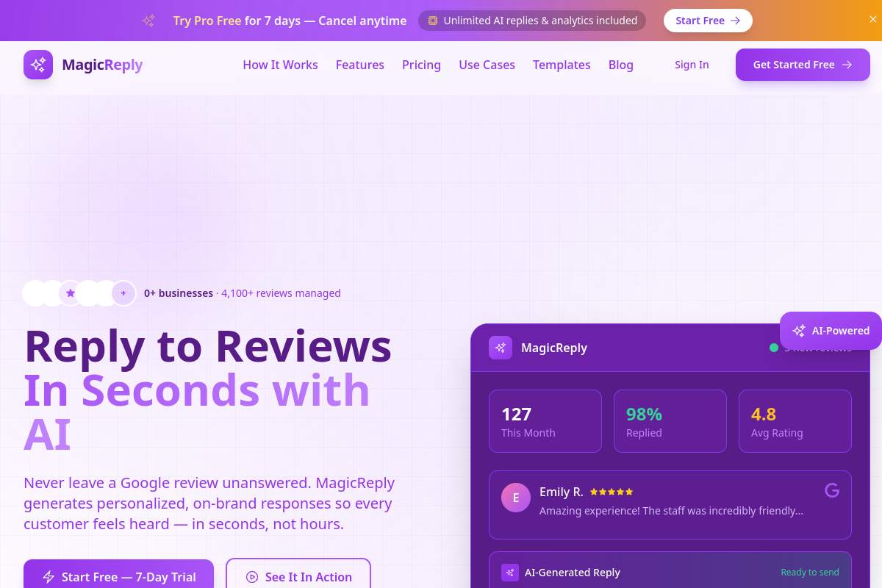Click the 0+ businesses text

coord(179,293)
